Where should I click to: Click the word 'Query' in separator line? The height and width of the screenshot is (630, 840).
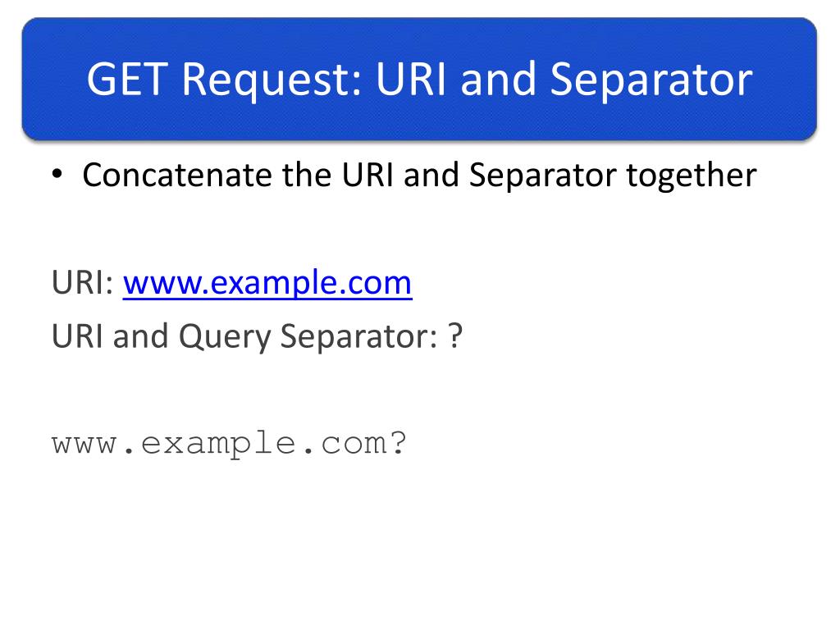(x=225, y=337)
